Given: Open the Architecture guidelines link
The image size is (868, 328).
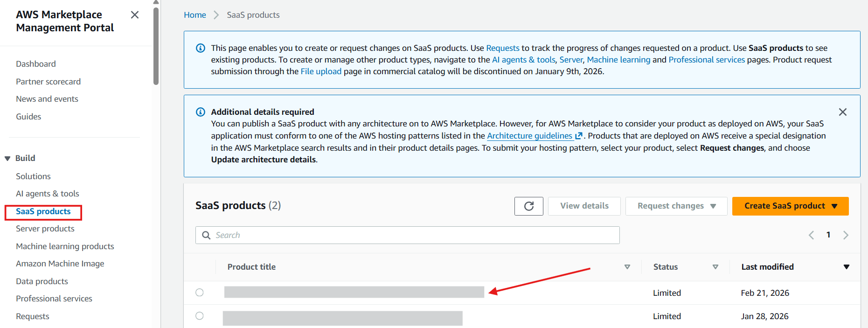Looking at the screenshot, I should 529,136.
